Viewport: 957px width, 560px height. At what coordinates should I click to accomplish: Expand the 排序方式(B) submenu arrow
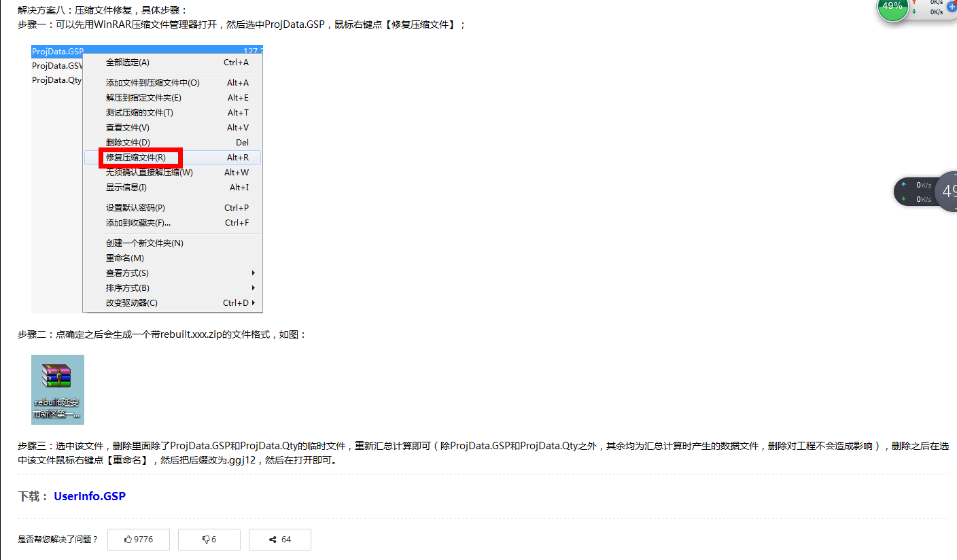click(x=254, y=288)
